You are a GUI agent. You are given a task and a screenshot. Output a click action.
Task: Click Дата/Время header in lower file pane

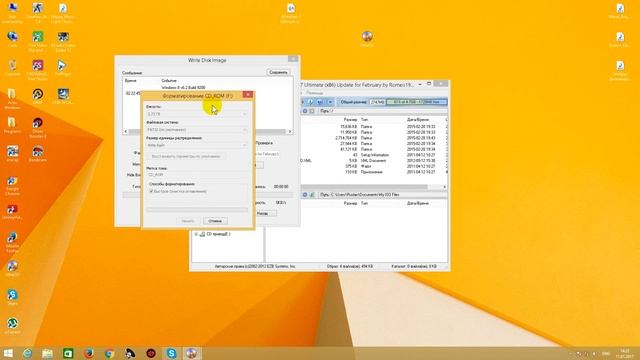418,203
